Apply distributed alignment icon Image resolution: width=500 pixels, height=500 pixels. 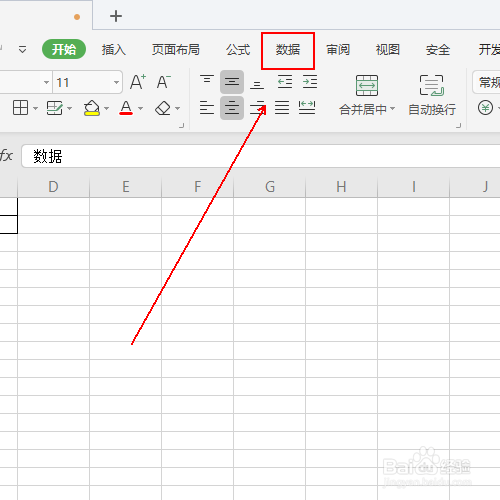pos(307,108)
